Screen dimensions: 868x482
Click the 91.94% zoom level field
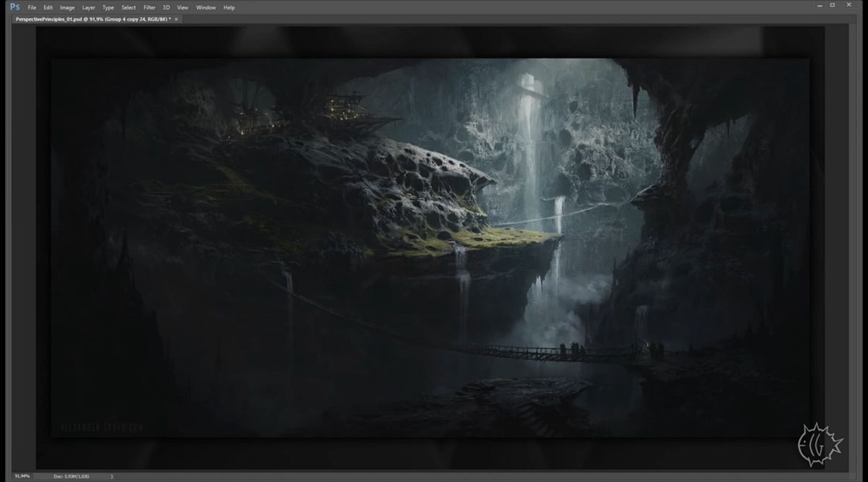tap(23, 476)
